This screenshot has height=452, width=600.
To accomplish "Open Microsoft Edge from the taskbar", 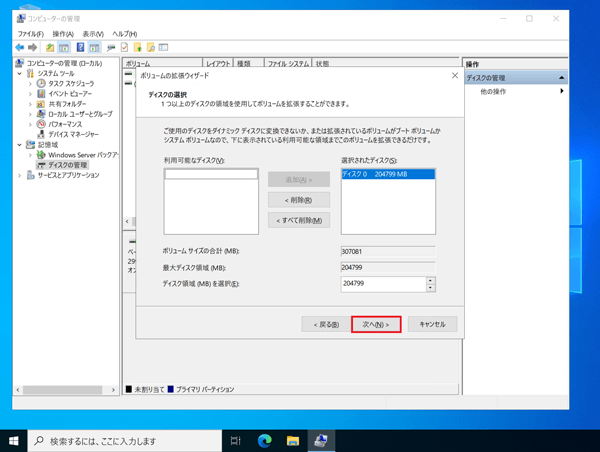I will pyautogui.click(x=265, y=440).
